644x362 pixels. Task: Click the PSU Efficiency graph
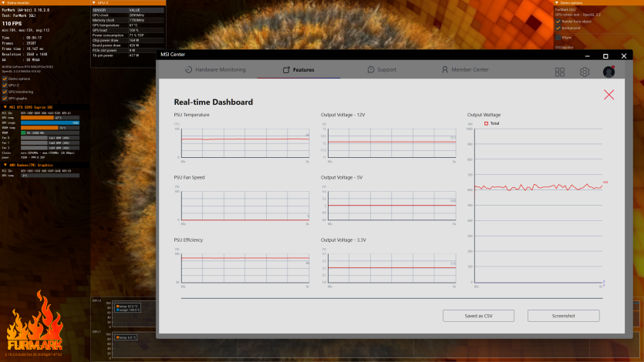click(x=245, y=268)
